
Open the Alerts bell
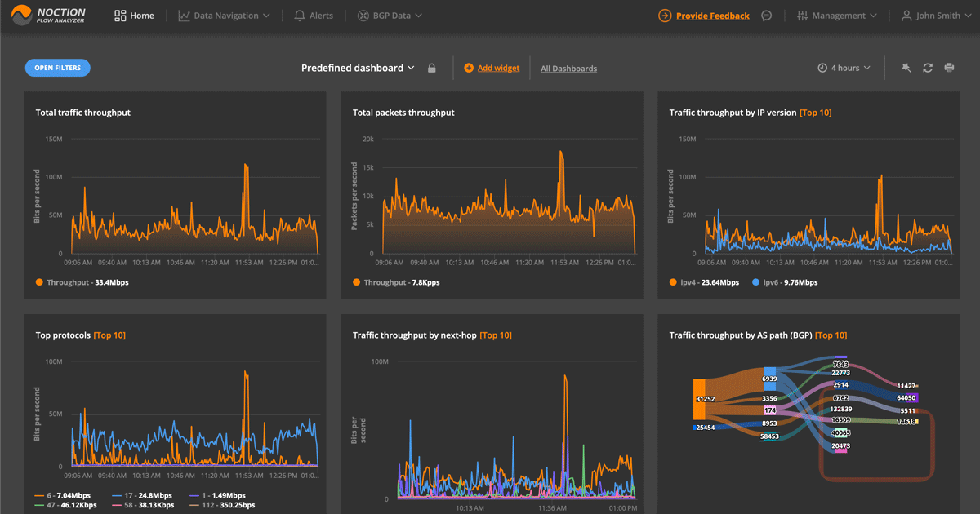click(314, 16)
